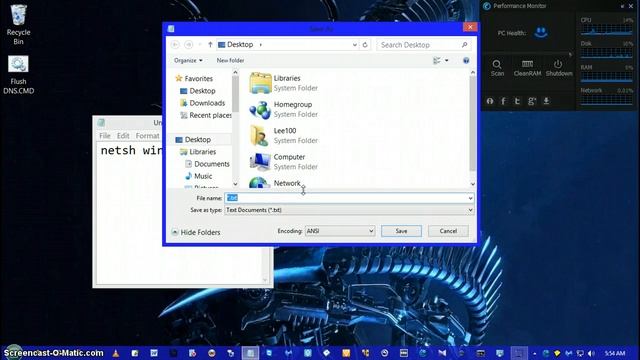The image size is (640, 360).
Task: Close the Save As dialog
Action: [x=470, y=27]
